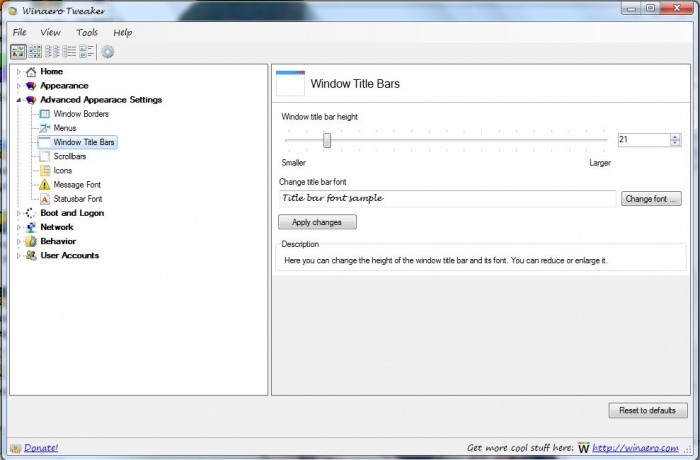Viewport: 700px width, 460px height.
Task: Click the Home house icon
Action: pos(31,71)
